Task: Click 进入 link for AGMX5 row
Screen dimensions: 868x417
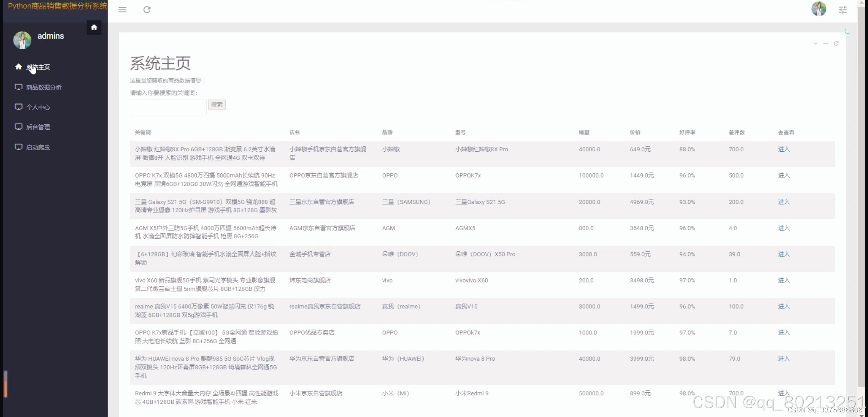Action: (784, 228)
